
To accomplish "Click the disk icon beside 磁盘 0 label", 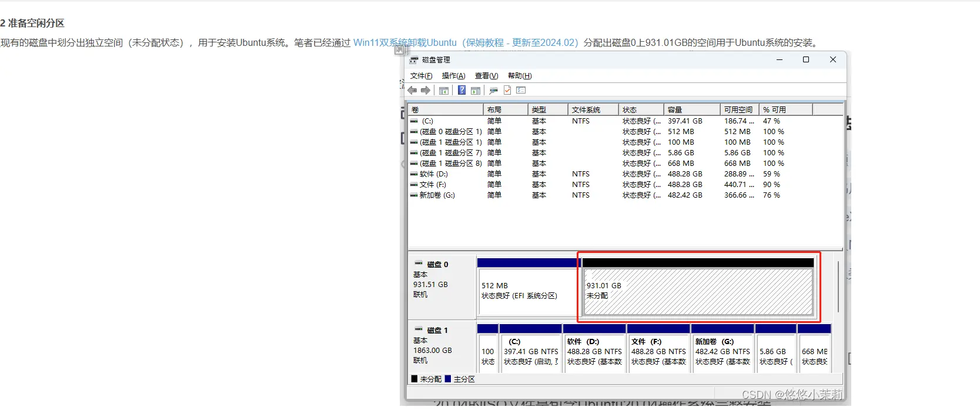I will point(419,264).
